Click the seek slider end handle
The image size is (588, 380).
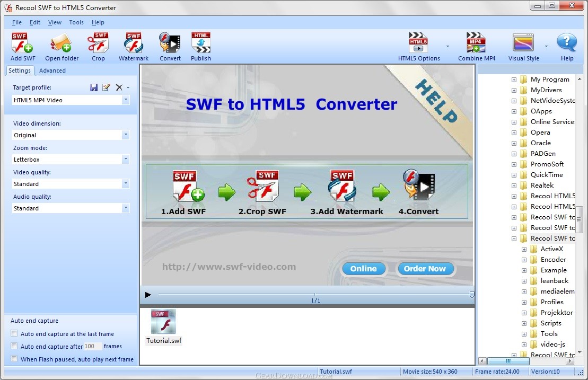point(472,295)
